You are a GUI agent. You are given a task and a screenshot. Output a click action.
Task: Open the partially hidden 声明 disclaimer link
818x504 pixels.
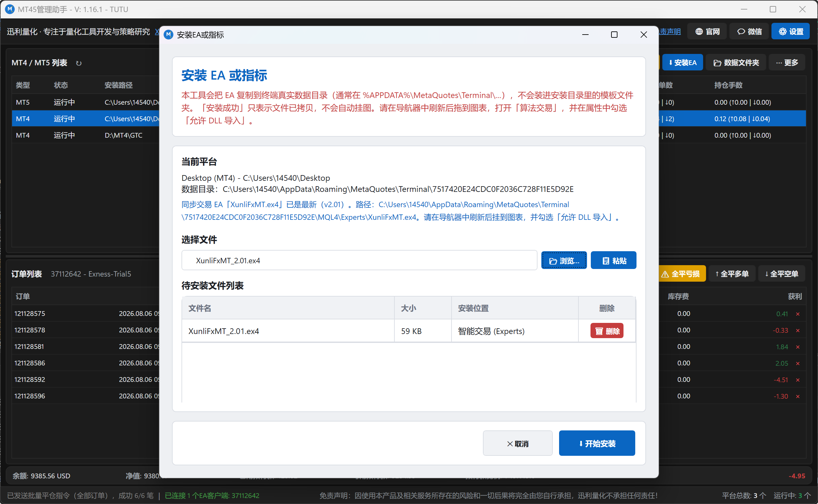pyautogui.click(x=670, y=32)
